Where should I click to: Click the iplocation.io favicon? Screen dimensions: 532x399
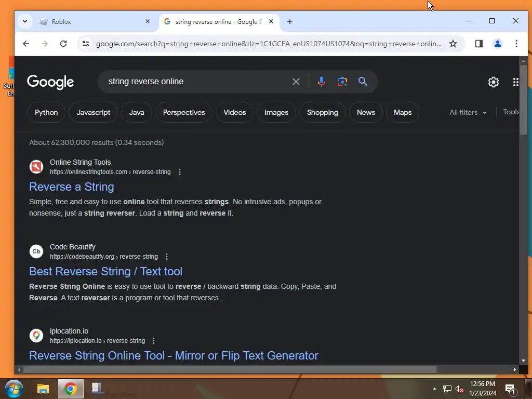click(x=36, y=336)
